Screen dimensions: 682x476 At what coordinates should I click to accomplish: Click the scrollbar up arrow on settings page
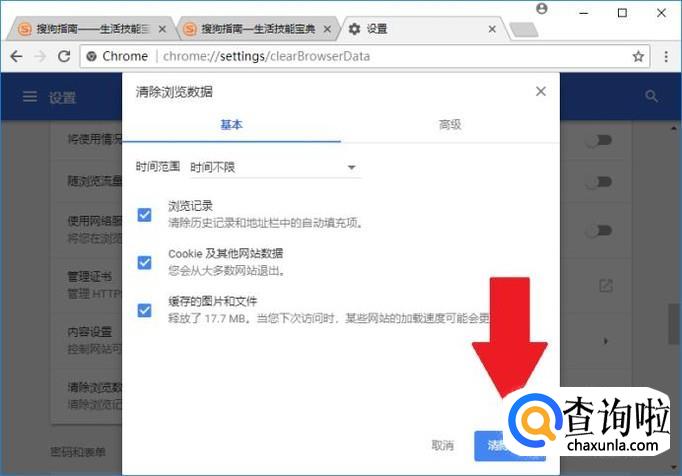[x=674, y=128]
